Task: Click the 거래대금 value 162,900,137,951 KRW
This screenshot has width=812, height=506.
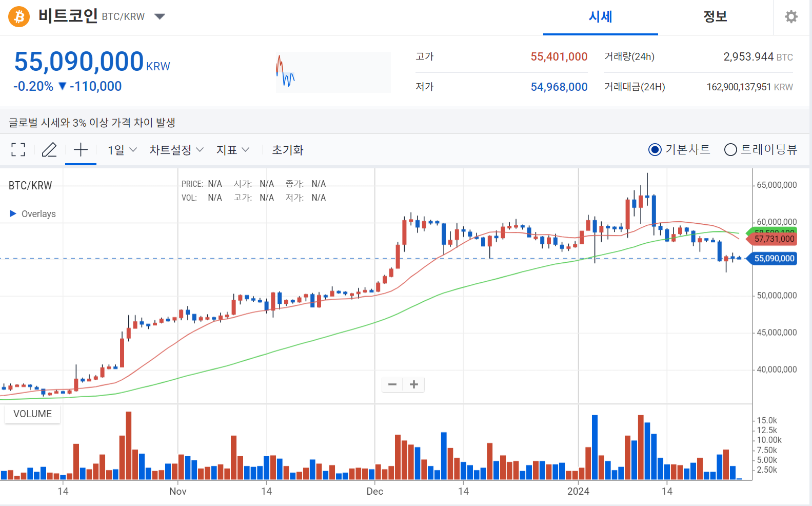Action: [x=750, y=87]
